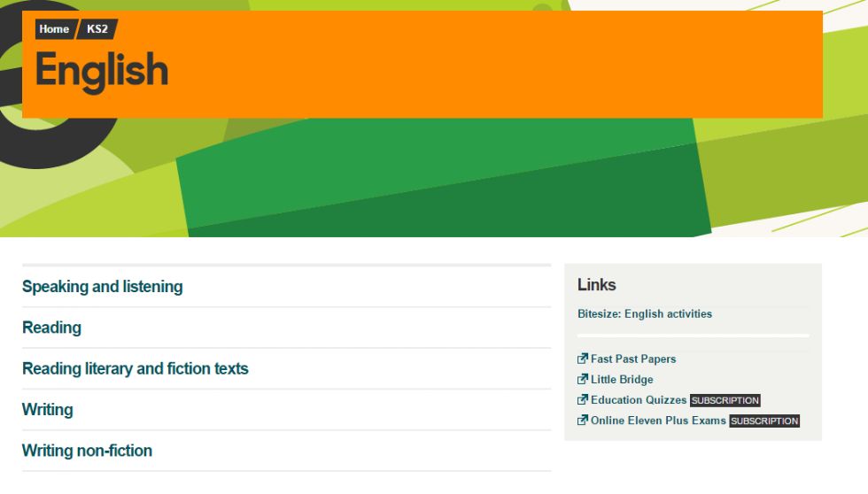The height and width of the screenshot is (494, 868).
Task: Open the Online Eleven Plus Exams link
Action: pyautogui.click(x=658, y=421)
